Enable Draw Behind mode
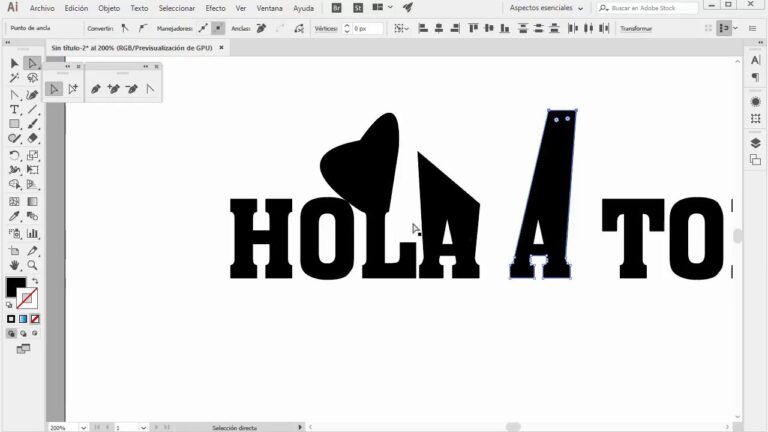The width and height of the screenshot is (768, 432). (23, 334)
